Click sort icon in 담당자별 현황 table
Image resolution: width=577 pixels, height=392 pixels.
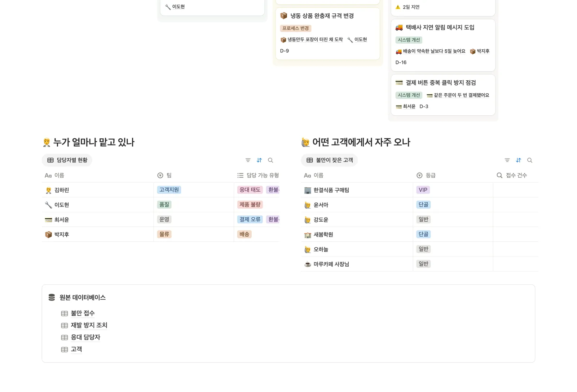tap(259, 160)
